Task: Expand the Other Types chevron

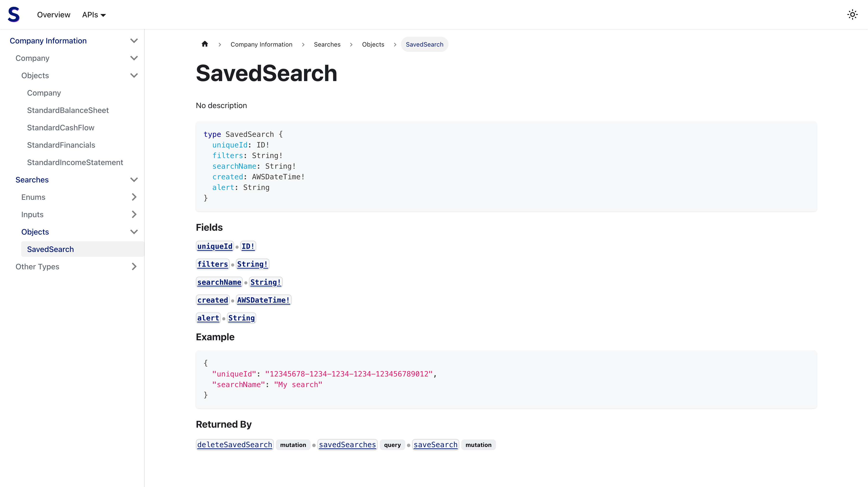Action: (x=134, y=266)
